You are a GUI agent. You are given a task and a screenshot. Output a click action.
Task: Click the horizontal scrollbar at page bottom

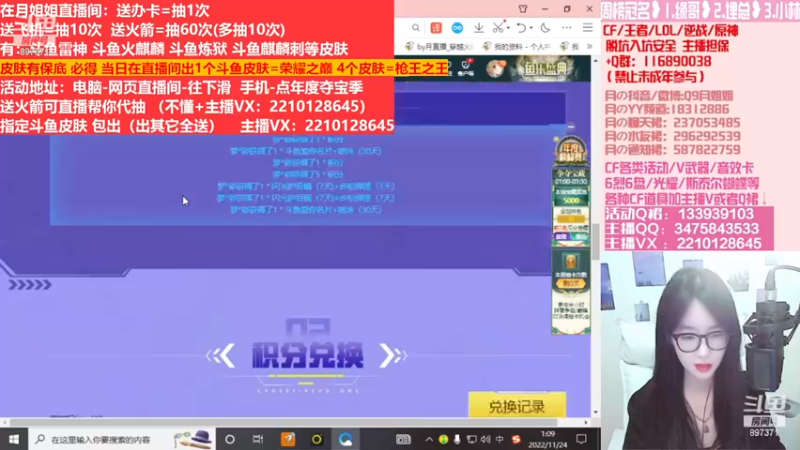(283, 422)
